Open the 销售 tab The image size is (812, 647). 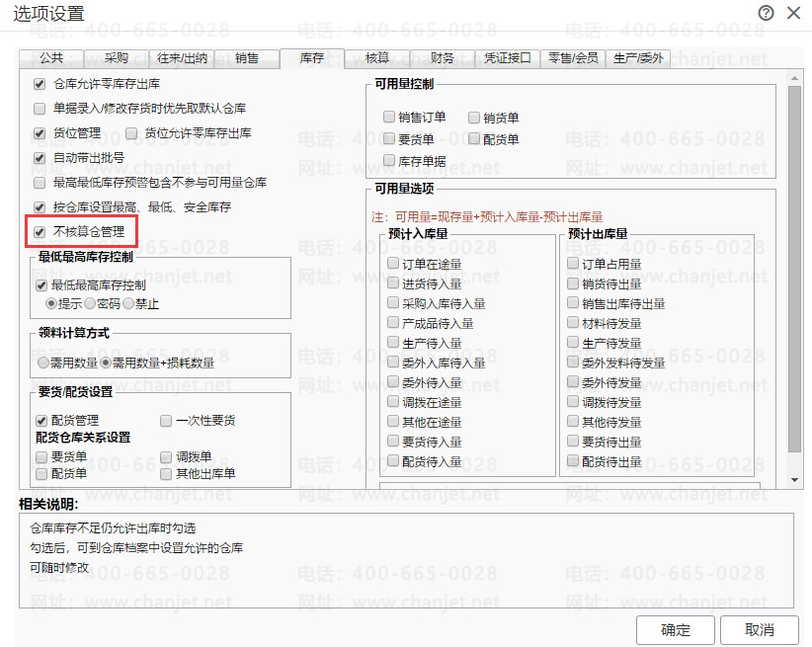pyautogui.click(x=247, y=58)
